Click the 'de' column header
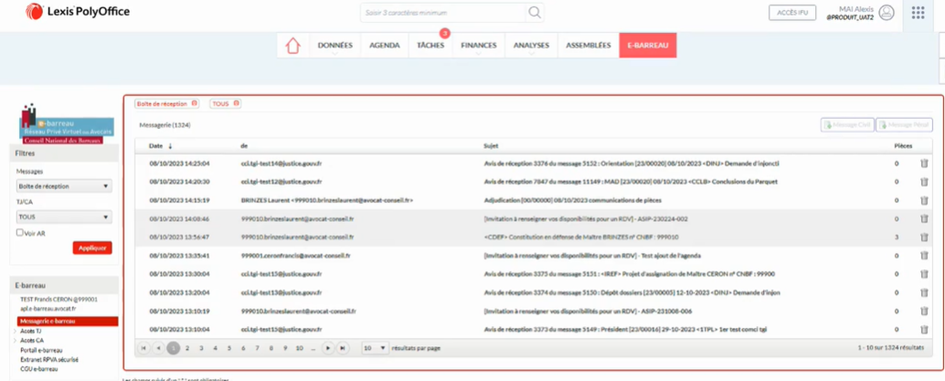 pyautogui.click(x=244, y=146)
